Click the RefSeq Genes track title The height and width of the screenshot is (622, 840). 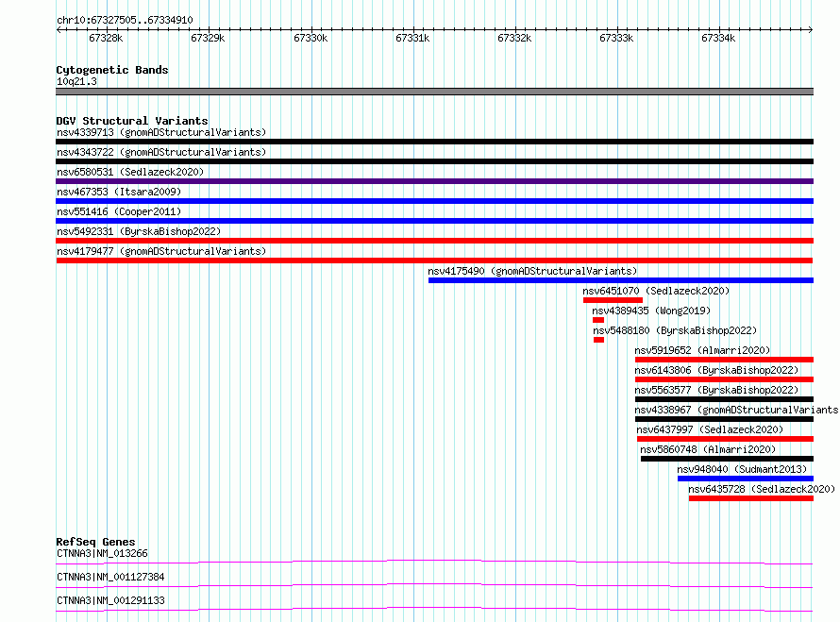(x=96, y=542)
